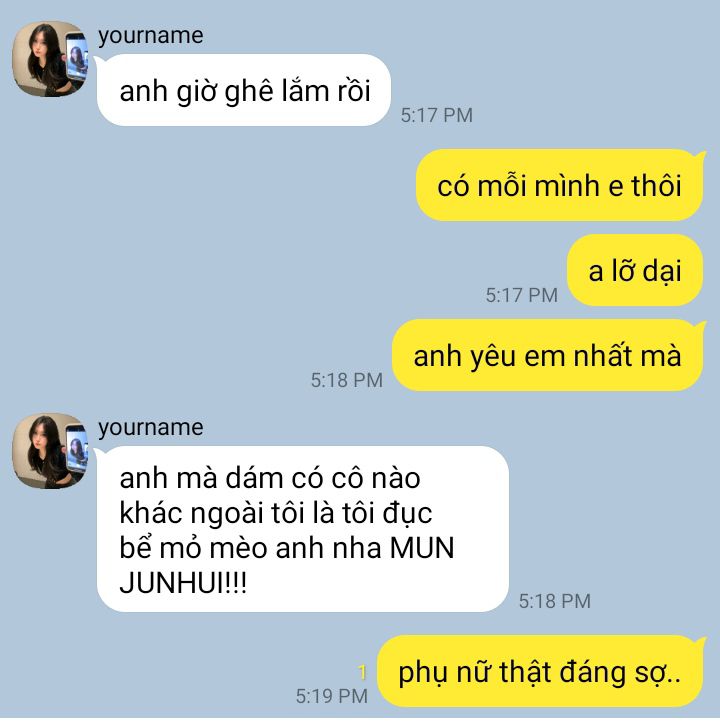This screenshot has width=720, height=721.
Task: Click the word JUNHUI!!! in the message
Action: [x=183, y=583]
